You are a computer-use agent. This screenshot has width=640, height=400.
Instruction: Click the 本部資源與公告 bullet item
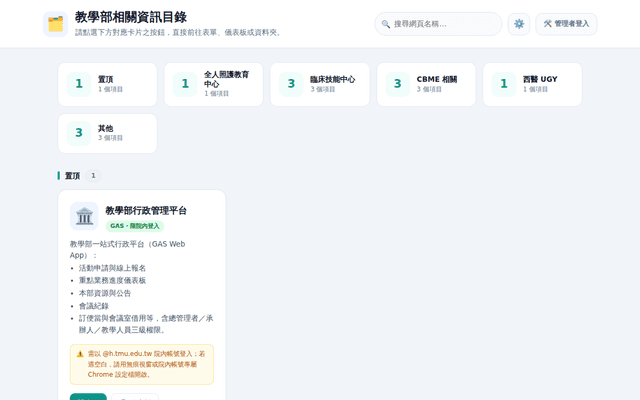(105, 293)
